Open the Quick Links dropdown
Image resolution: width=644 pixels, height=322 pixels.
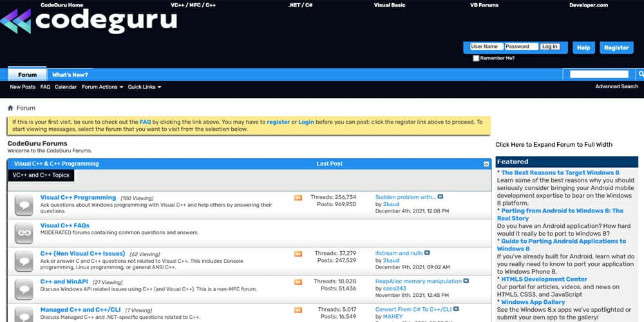tap(144, 87)
